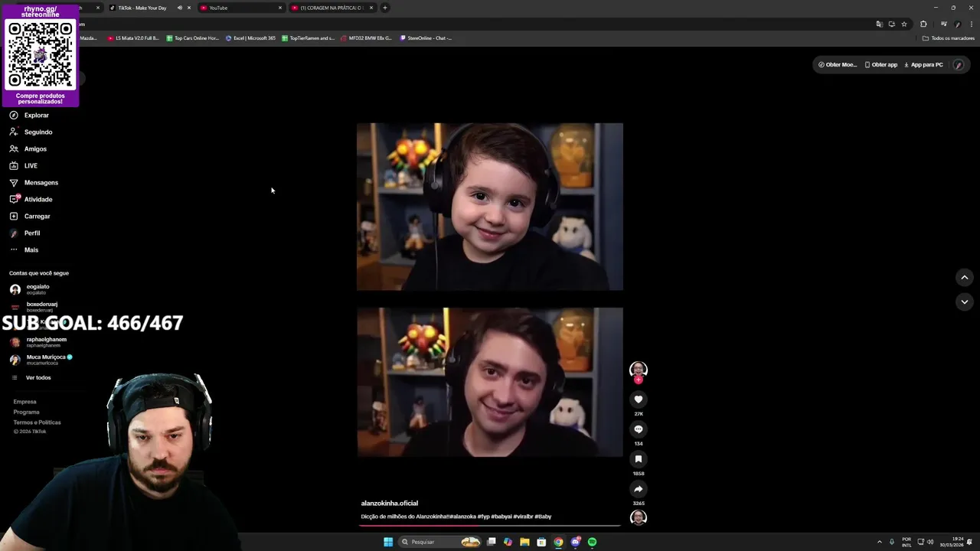Screen dimensions: 980x551
Task: Expand the Empresa footer section
Action: 24,402
